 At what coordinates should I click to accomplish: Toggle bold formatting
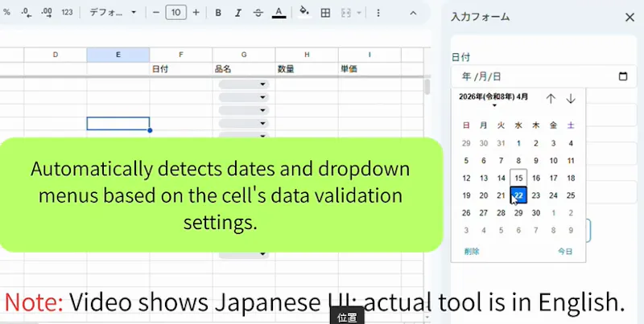[x=218, y=13]
